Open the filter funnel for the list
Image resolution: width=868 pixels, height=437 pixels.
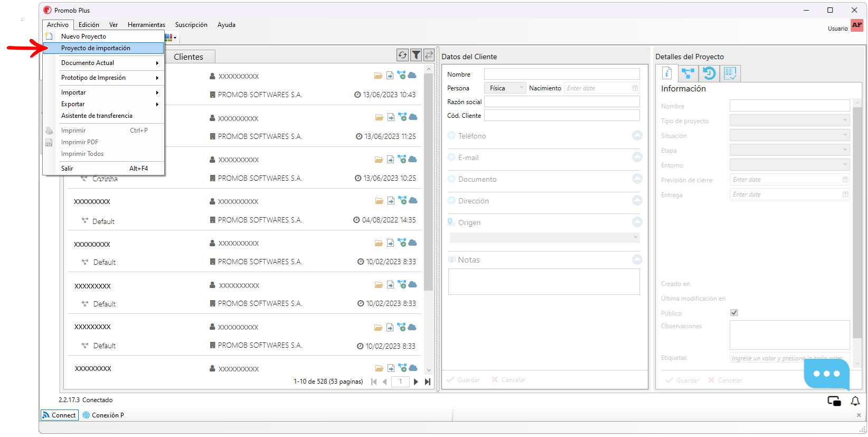[416, 55]
